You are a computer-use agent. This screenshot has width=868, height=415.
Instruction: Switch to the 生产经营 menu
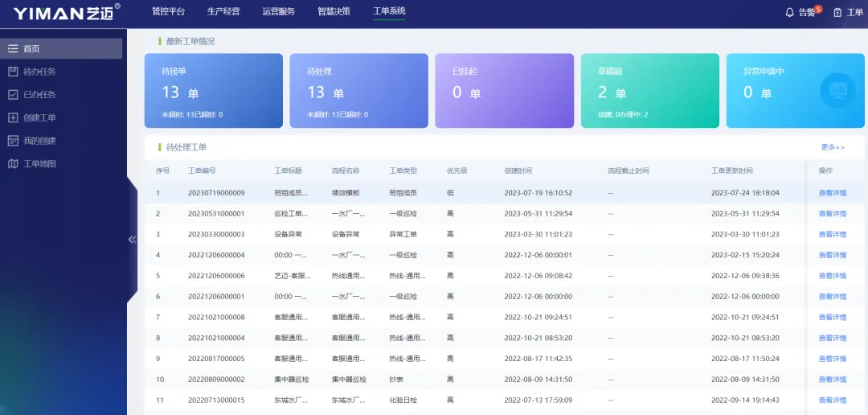pos(223,11)
